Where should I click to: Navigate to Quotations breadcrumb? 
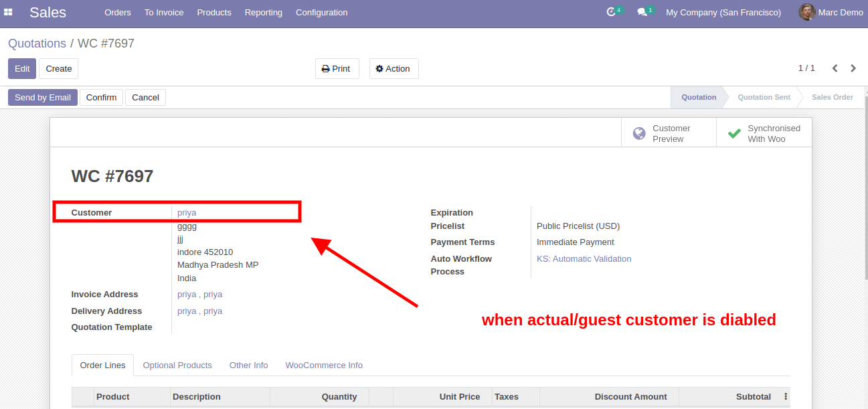click(37, 44)
